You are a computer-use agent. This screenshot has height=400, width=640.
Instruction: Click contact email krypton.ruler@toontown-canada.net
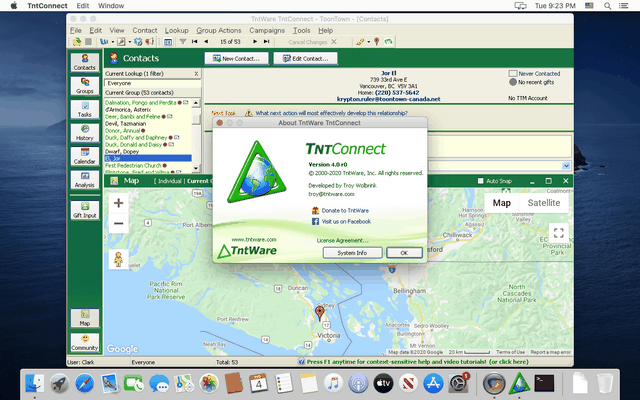389,99
